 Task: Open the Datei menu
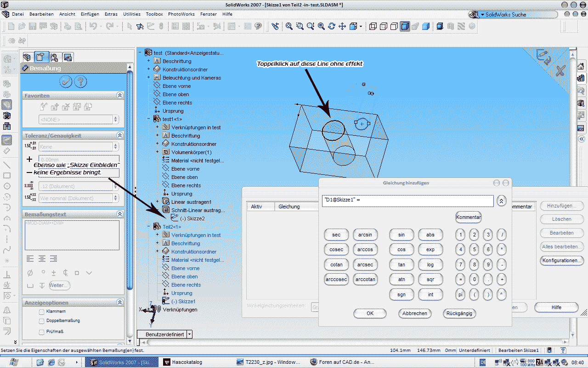coord(18,14)
